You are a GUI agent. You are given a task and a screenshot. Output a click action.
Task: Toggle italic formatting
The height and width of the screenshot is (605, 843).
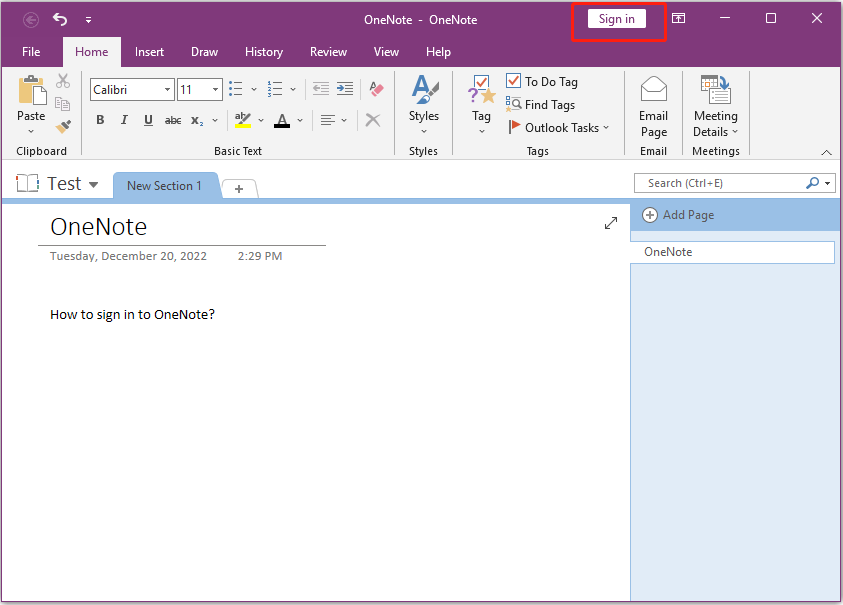click(x=124, y=120)
